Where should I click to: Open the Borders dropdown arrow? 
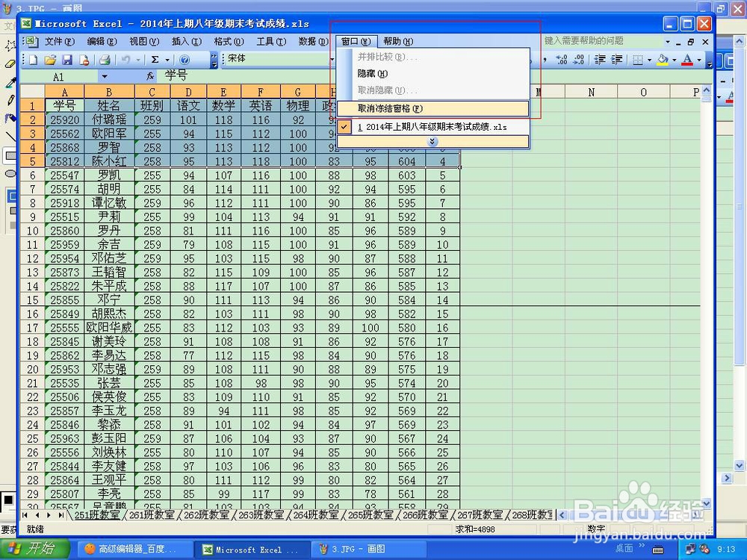point(649,60)
